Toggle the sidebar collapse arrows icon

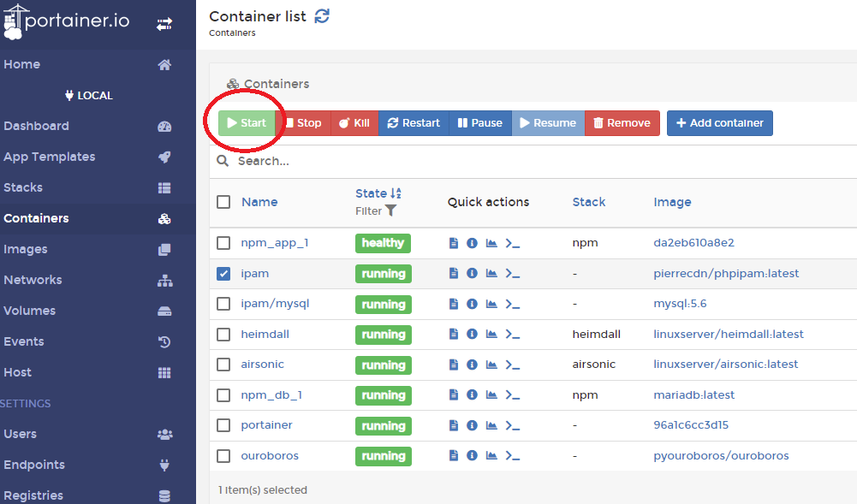164,24
